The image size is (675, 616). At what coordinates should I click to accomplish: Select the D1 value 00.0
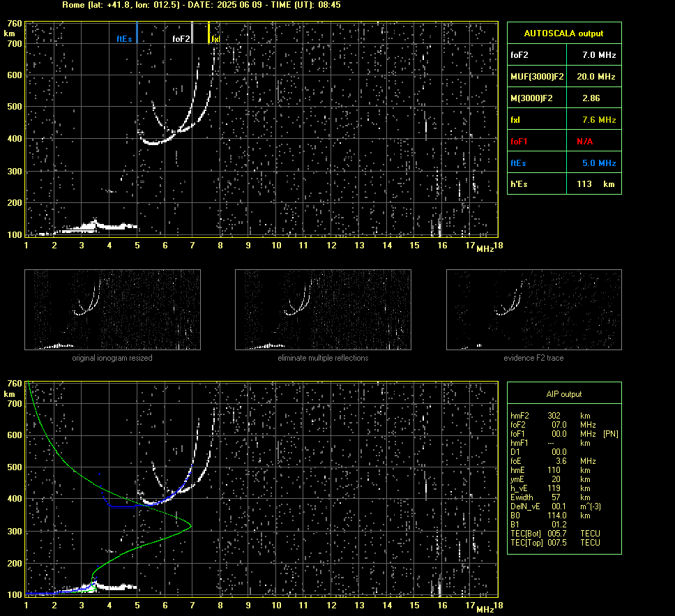tap(559, 452)
